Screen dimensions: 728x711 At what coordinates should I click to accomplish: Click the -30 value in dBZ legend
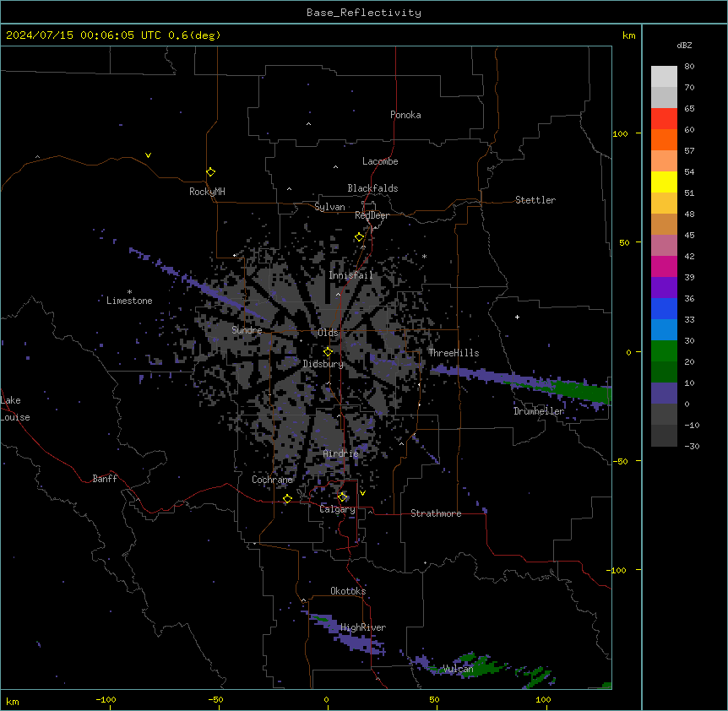692,447
